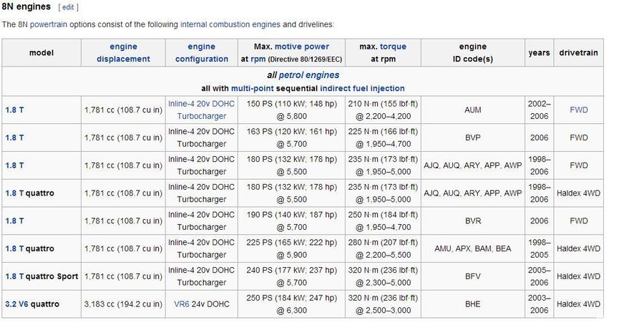
Task: Click the 1.8 T link in BVP row
Action: coord(14,137)
